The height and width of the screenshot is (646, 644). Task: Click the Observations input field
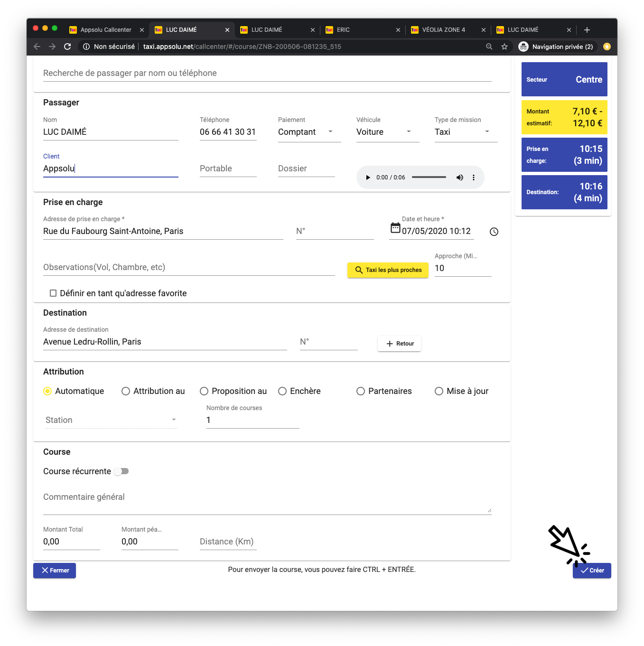tap(189, 268)
